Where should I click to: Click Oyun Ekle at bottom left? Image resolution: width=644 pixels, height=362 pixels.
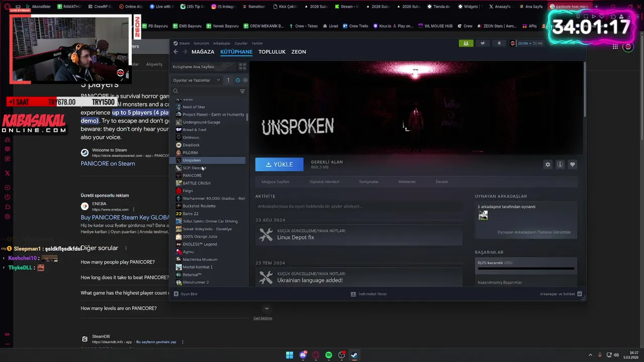186,294
